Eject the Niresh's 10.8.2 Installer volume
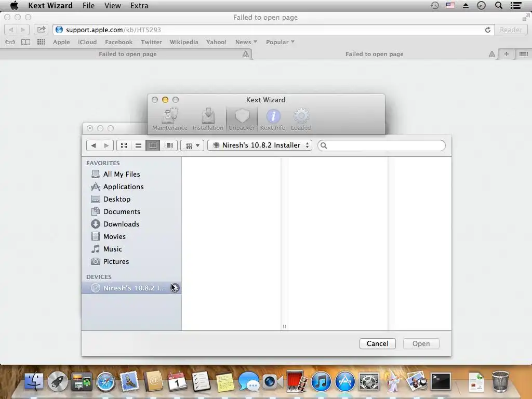The image size is (532, 399). point(175,288)
